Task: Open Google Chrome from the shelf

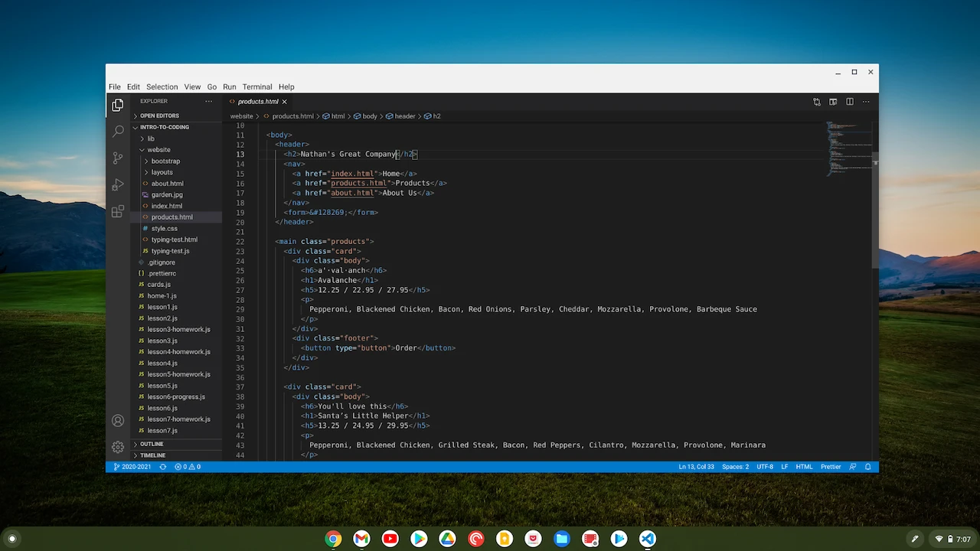Action: tap(333, 539)
